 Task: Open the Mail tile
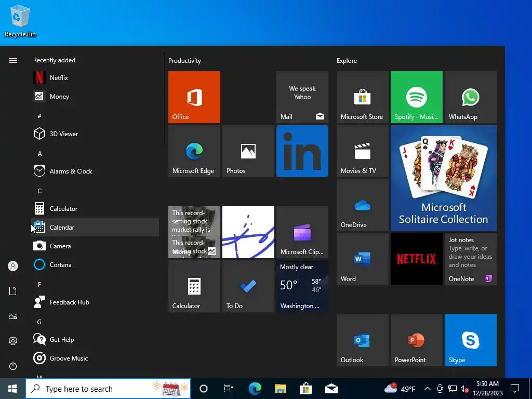[302, 97]
